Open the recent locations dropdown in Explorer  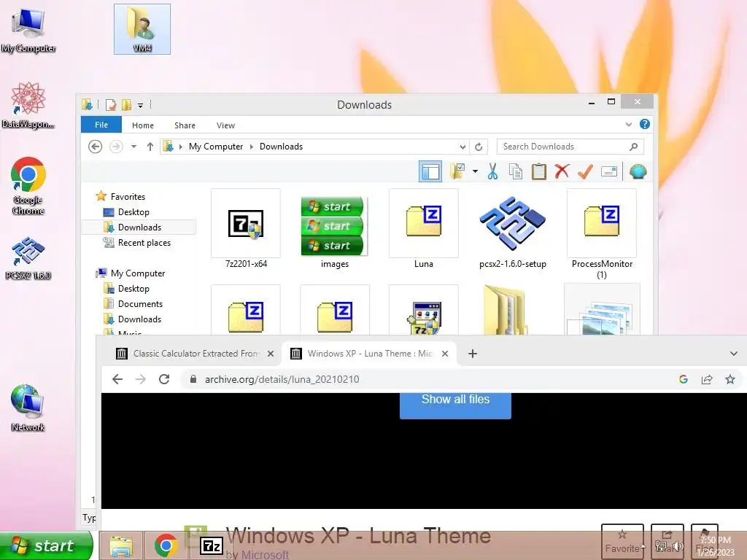(x=134, y=147)
